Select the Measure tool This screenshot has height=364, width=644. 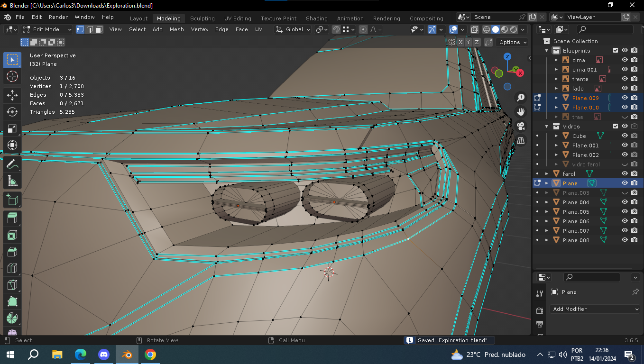pyautogui.click(x=12, y=182)
